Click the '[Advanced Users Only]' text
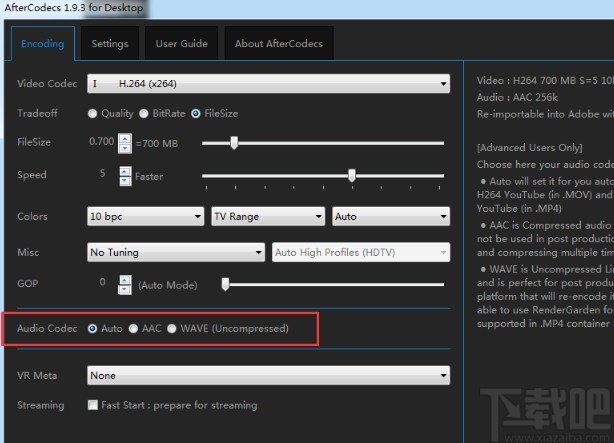 [x=530, y=148]
